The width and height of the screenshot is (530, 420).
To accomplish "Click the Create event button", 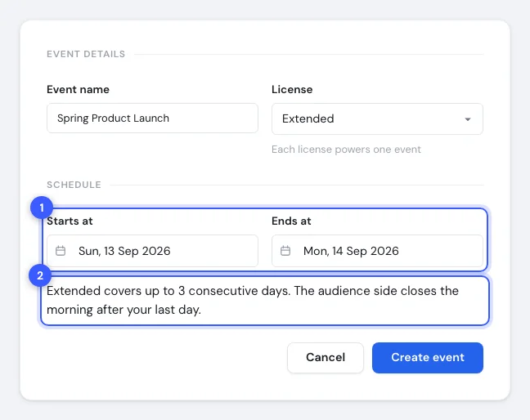I will pyautogui.click(x=428, y=358).
